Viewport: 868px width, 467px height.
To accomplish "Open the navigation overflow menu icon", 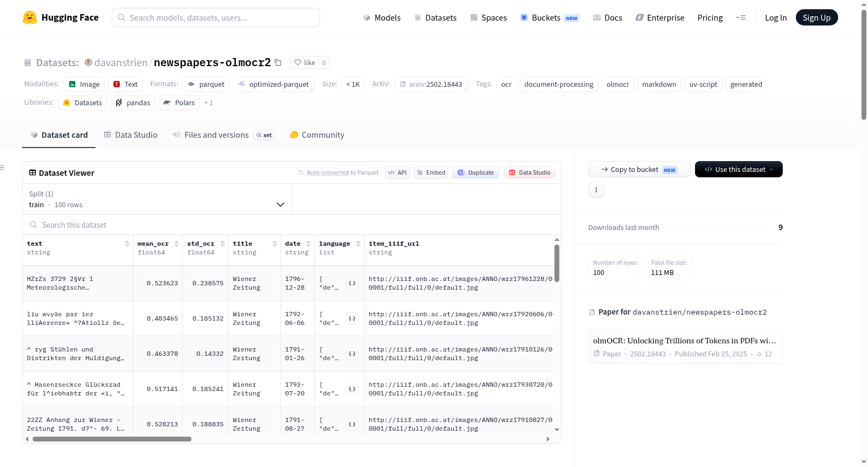I will tap(741, 17).
